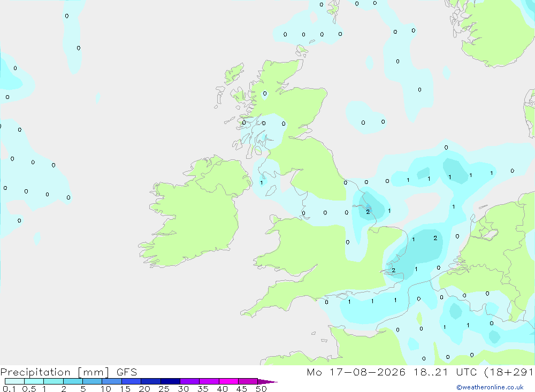Click the 20–25 mm dark blue swatch
The height and width of the screenshot is (392, 535).
coord(151,381)
